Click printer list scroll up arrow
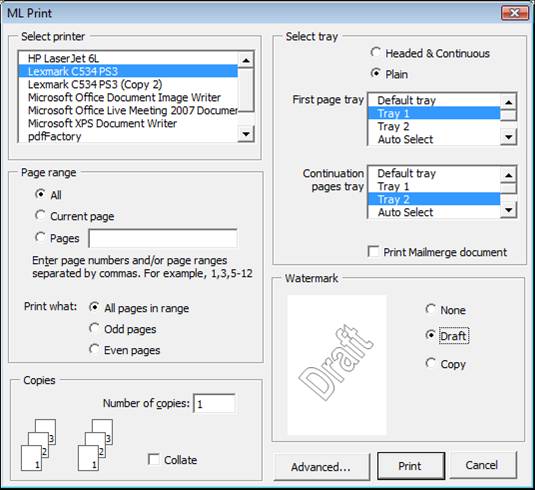Viewport: 535px width, 490px height. (246, 61)
